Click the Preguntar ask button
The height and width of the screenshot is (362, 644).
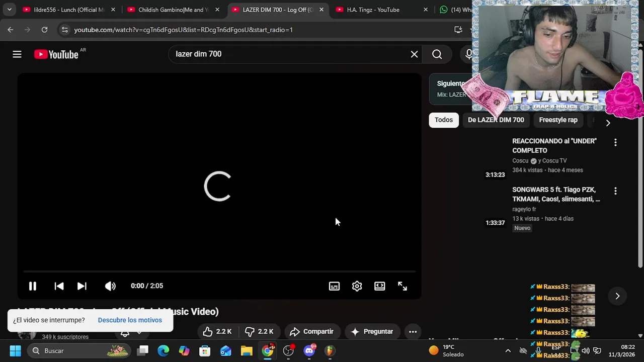tap(372, 332)
